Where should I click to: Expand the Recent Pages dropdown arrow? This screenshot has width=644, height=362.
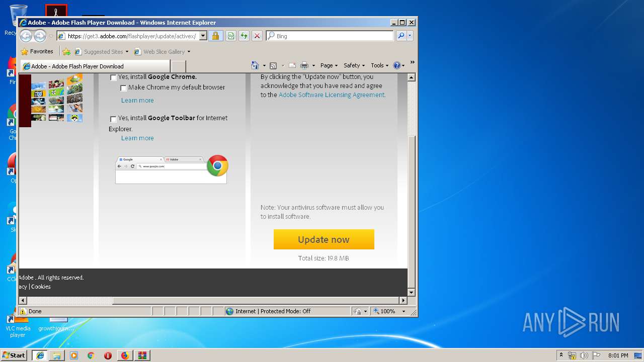coord(51,36)
